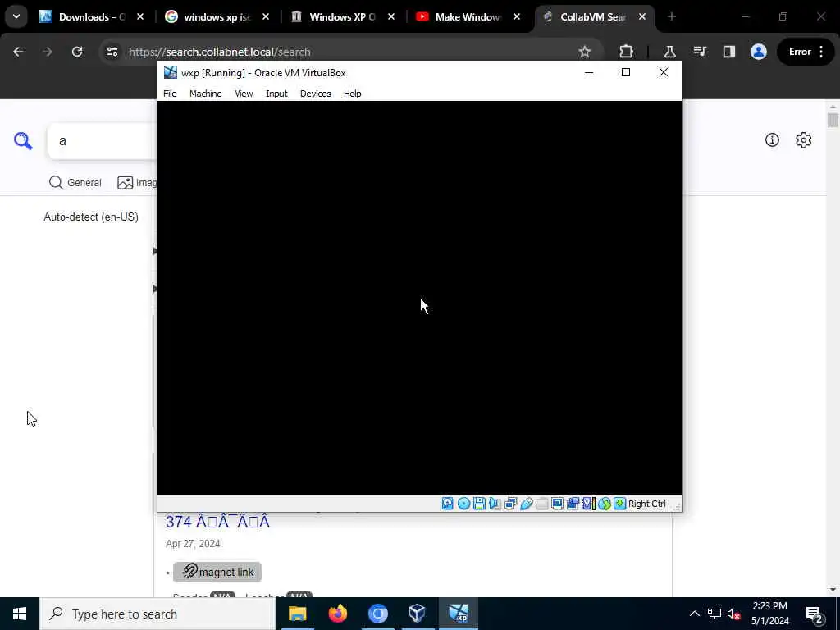Click the VirtualBox title bar app icon
840x630 pixels.
point(171,72)
